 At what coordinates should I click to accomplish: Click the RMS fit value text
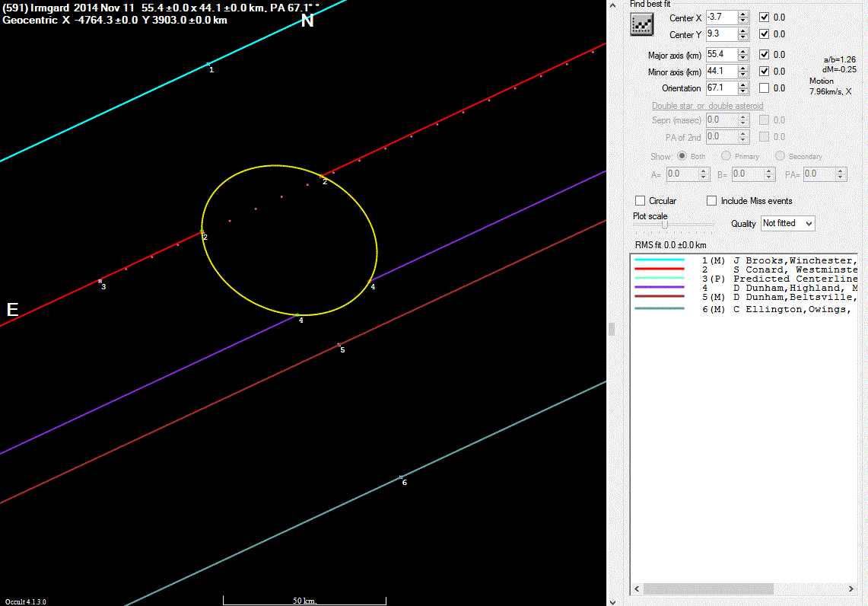click(x=670, y=245)
